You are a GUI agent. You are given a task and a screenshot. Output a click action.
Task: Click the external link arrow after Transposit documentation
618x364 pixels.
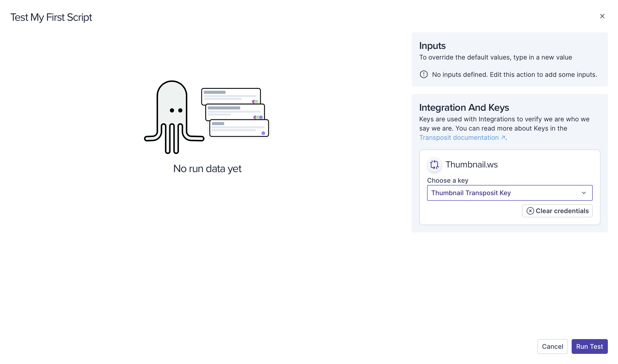[x=503, y=138]
